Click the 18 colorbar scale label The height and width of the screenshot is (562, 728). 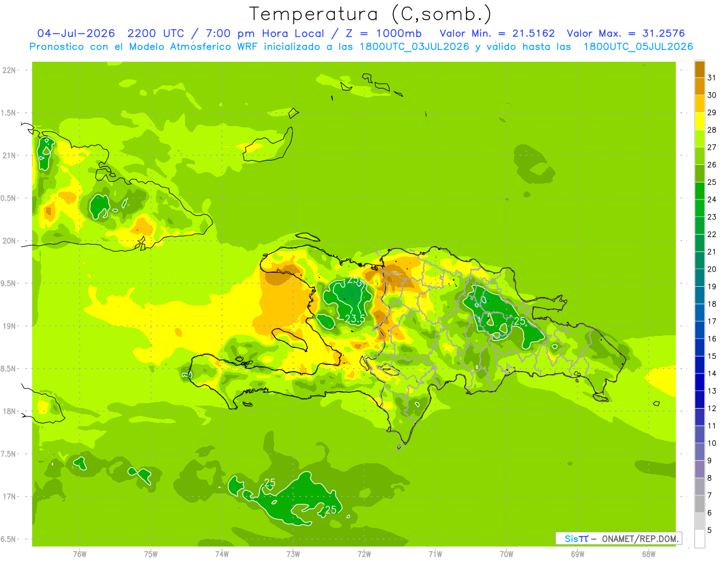pos(712,304)
